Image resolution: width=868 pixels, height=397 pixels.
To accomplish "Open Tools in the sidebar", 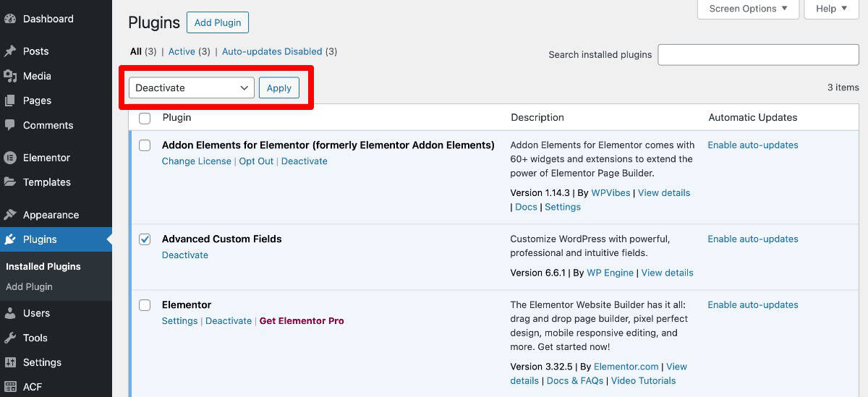I will click(56, 338).
